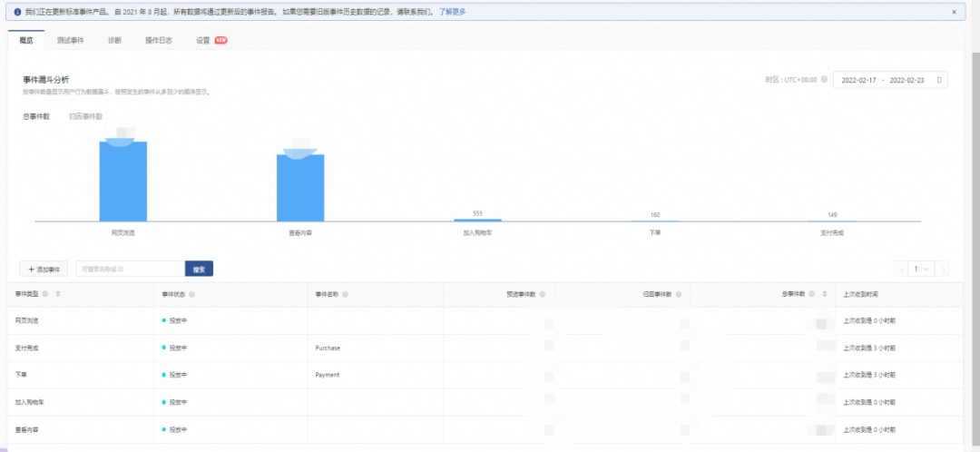Viewport: 980px width, 452px height.
Task: Select the 支付完成 row in the table
Action: tap(485, 349)
